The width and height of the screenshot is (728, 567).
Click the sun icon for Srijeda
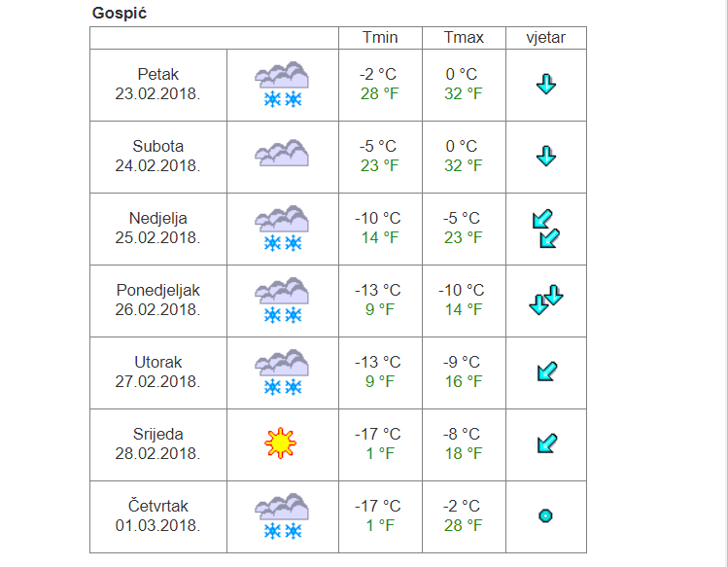click(x=281, y=443)
